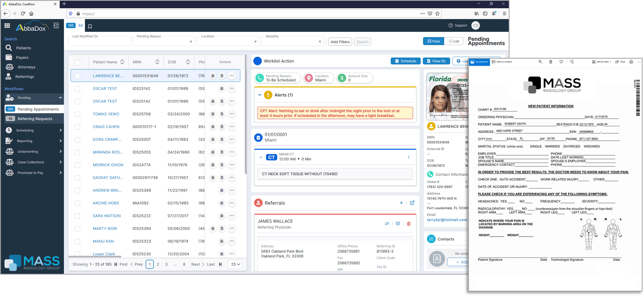Collapse the sidebar with menu-fold icon

56,26
